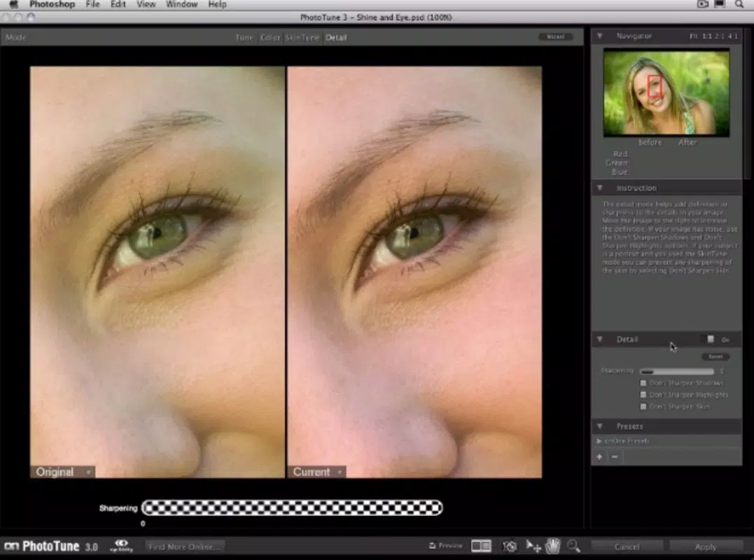Image resolution: width=754 pixels, height=560 pixels.
Task: Click the Apply button
Action: 706,547
